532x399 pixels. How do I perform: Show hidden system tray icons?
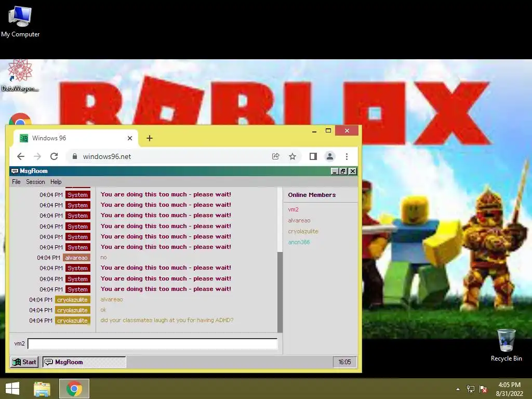(x=458, y=389)
